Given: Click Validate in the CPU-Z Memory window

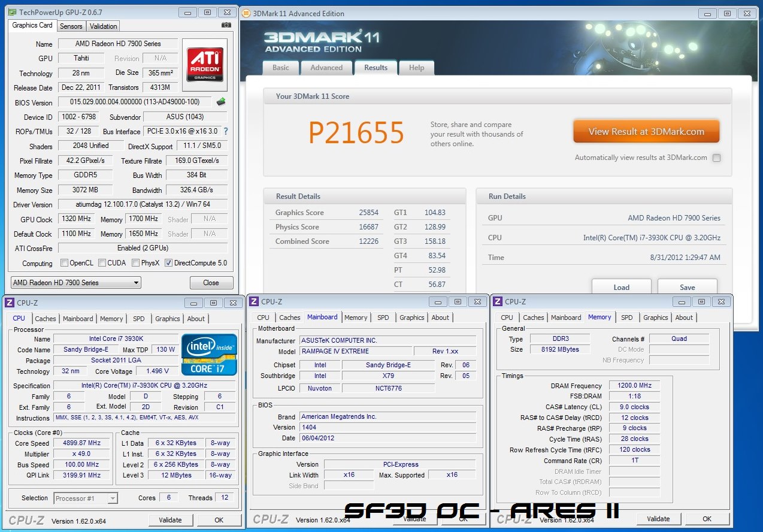Looking at the screenshot, I should click(x=658, y=519).
